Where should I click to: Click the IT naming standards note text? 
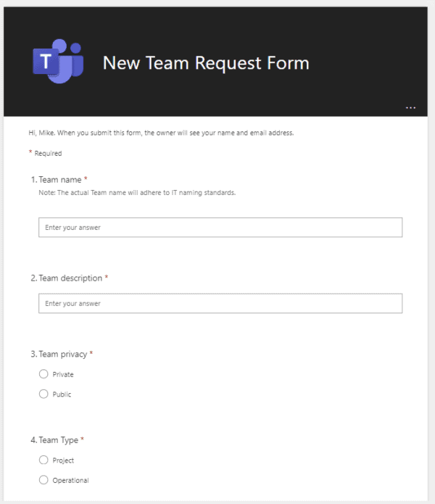pyautogui.click(x=137, y=192)
